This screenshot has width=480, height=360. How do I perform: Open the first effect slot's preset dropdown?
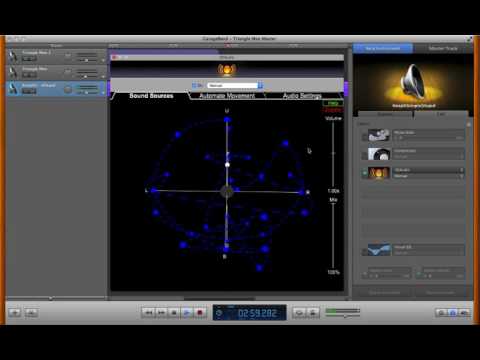click(429, 138)
